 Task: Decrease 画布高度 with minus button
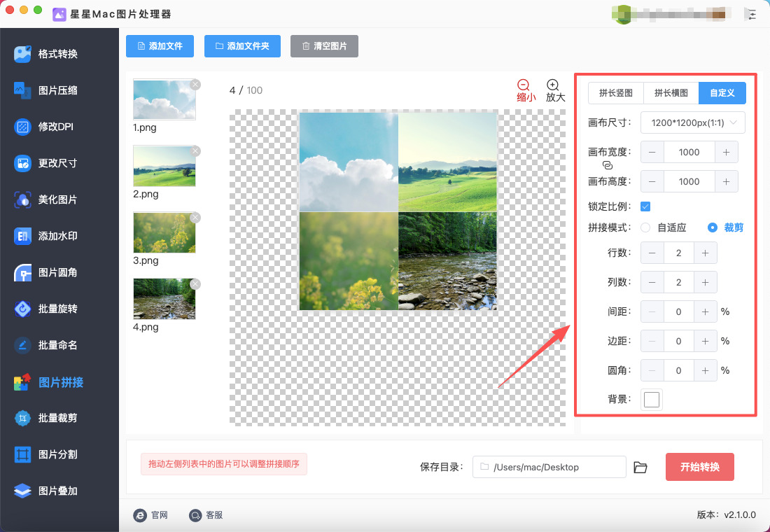coord(652,182)
